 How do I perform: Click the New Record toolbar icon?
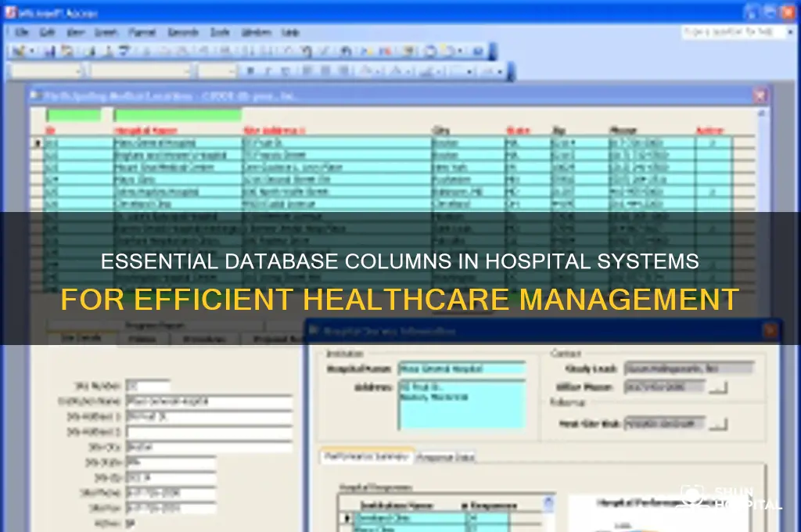click(367, 51)
